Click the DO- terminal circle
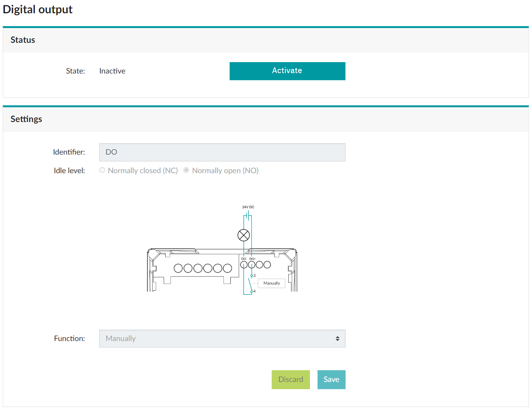Screen dimensions: 532x410 (244, 264)
